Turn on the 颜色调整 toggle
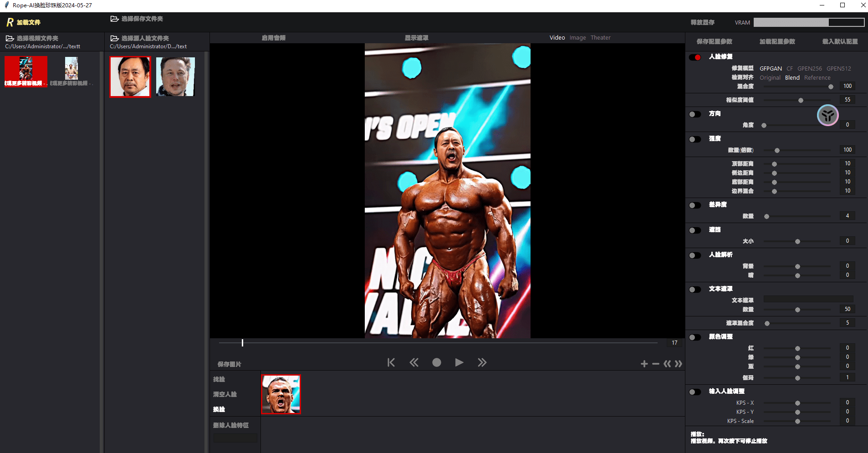The image size is (868, 453). coord(695,337)
